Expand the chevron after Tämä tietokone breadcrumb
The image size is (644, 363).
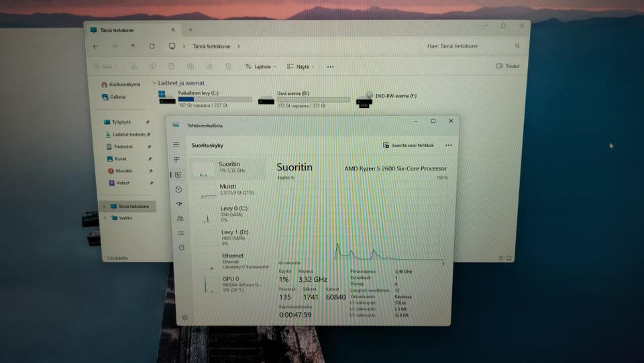point(239,46)
